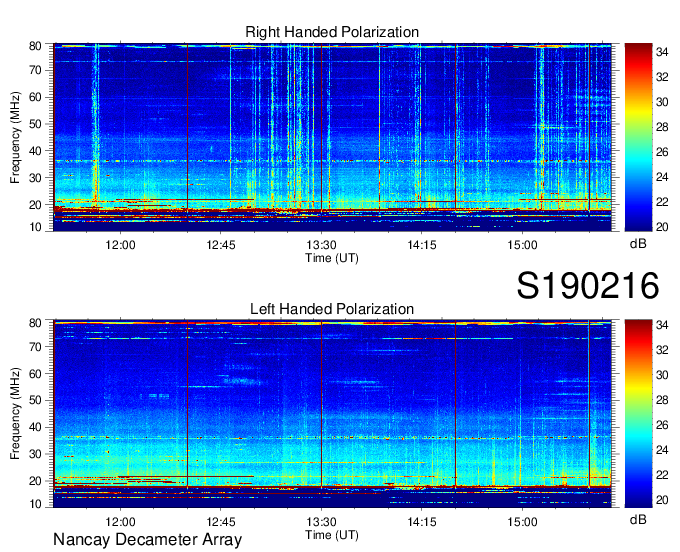Viewport: 680px width, 552px height.
Task: Click value 24 on Left Handed dB colorbar
Action: [x=662, y=450]
